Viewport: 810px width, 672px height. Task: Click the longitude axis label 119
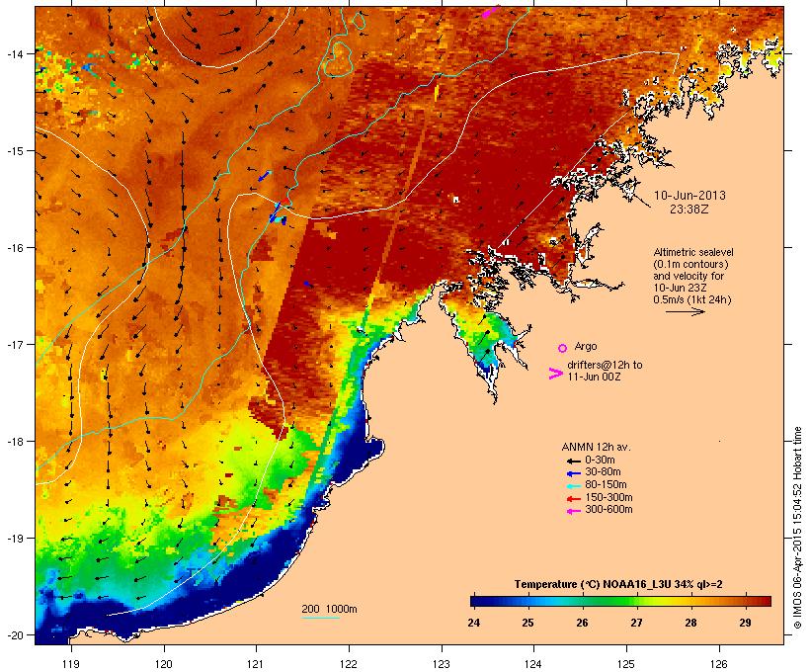pos(71,664)
